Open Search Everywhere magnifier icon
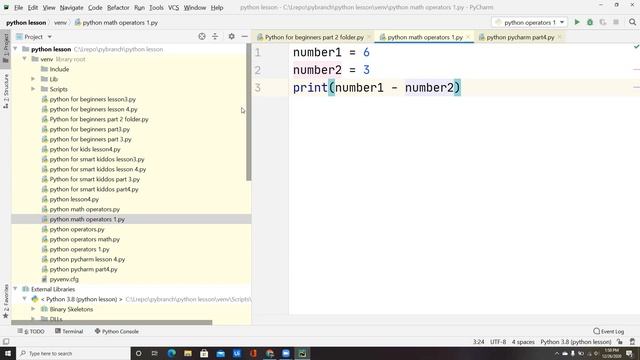Screen dimensions: 640x360 click(x=632, y=22)
